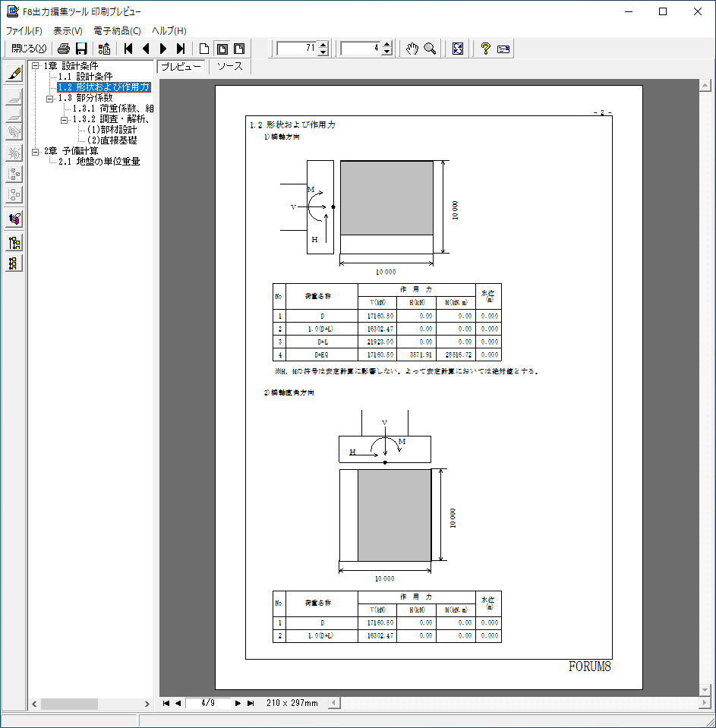Select the pressed page-with-frame layout icon

point(222,49)
